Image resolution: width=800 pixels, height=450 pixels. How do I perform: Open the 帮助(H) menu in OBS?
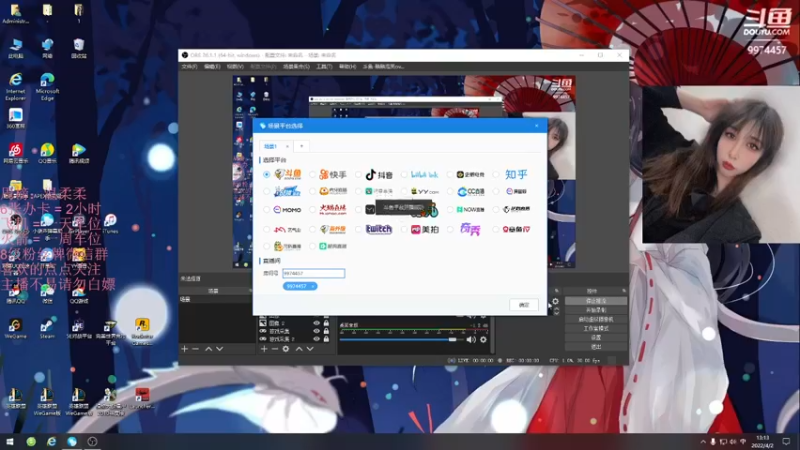click(347, 67)
